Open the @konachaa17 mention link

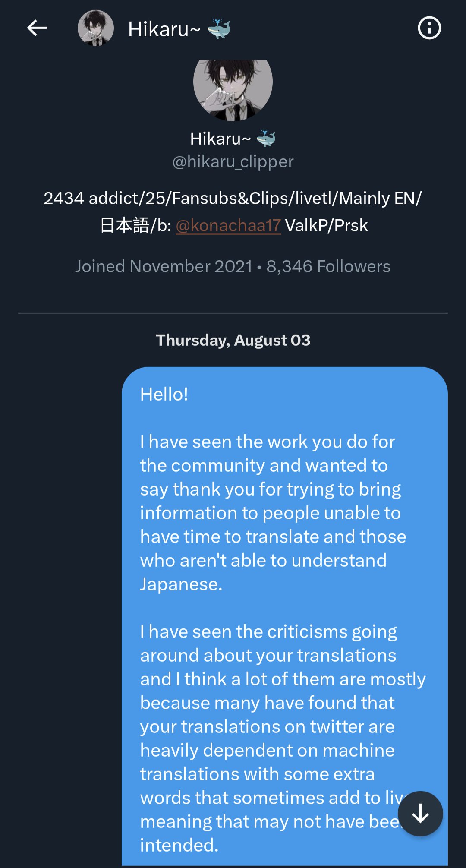228,225
